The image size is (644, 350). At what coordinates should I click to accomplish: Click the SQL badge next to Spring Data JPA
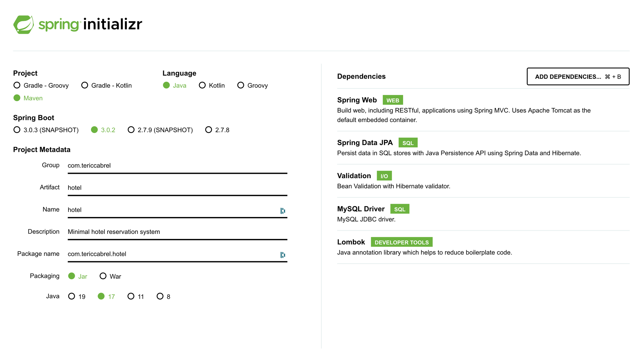408,142
